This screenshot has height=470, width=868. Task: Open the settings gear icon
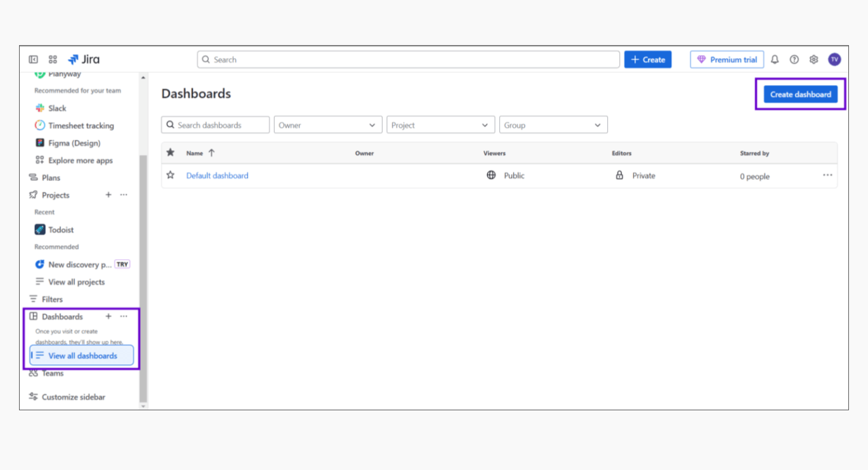tap(813, 60)
